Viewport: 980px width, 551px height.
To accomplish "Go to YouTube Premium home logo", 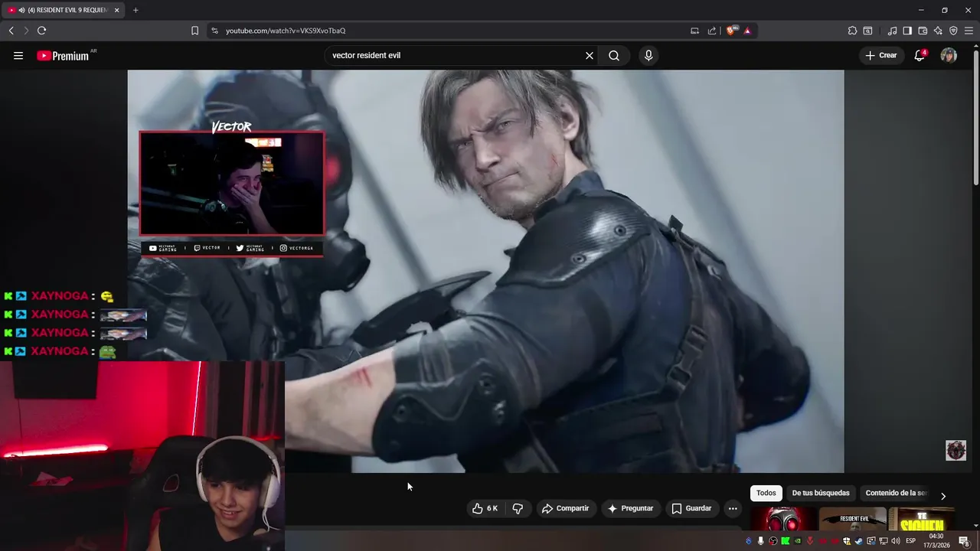I will 63,55.
